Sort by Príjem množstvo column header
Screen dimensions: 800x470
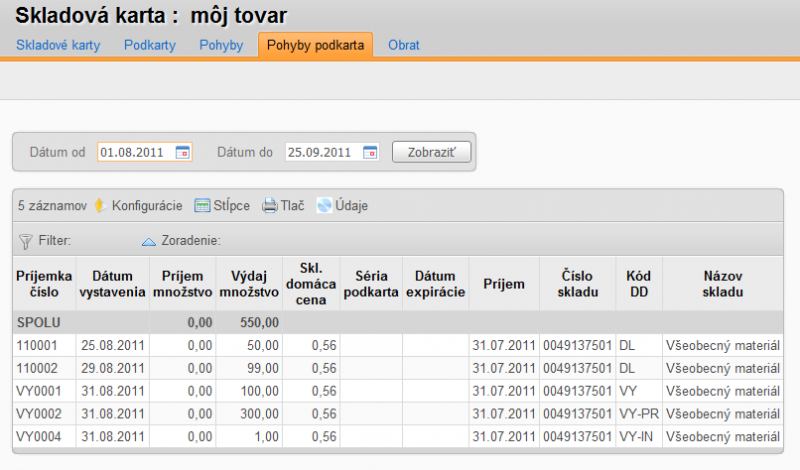tap(182, 284)
